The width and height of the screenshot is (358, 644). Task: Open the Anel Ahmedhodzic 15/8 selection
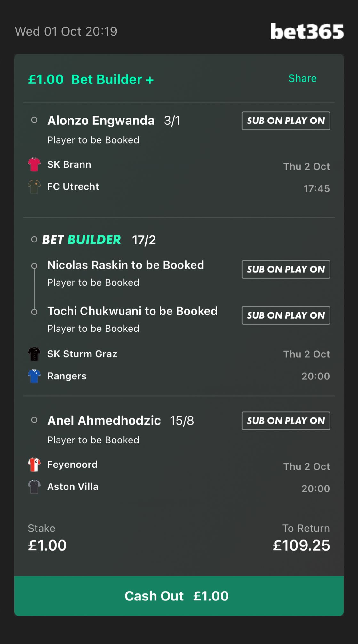[120, 421]
